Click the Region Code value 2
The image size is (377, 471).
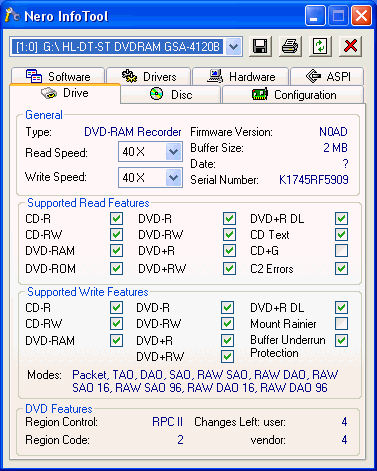pyautogui.click(x=180, y=440)
